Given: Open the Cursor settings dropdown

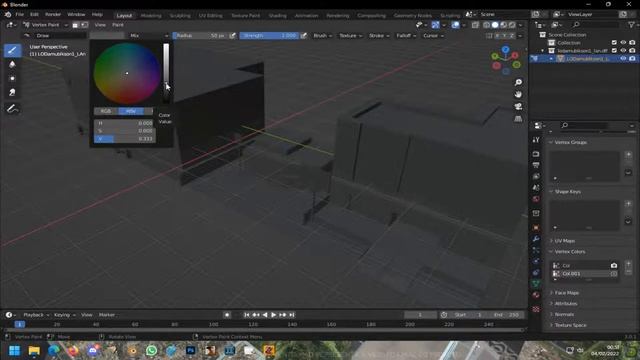Looking at the screenshot, I should pos(433,36).
